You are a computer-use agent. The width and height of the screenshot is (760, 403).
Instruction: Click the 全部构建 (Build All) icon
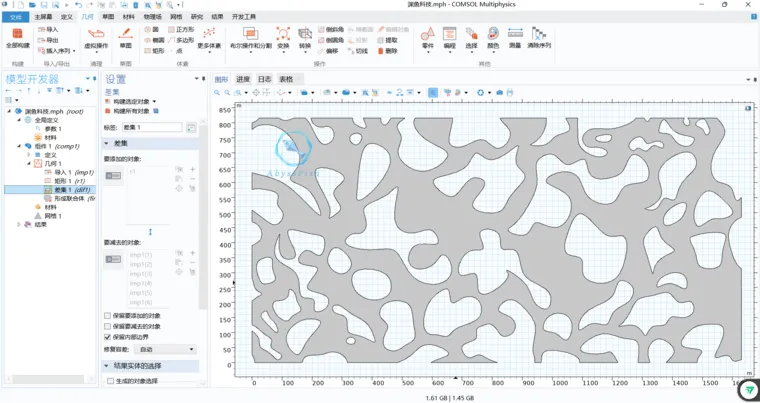pyautogui.click(x=17, y=34)
